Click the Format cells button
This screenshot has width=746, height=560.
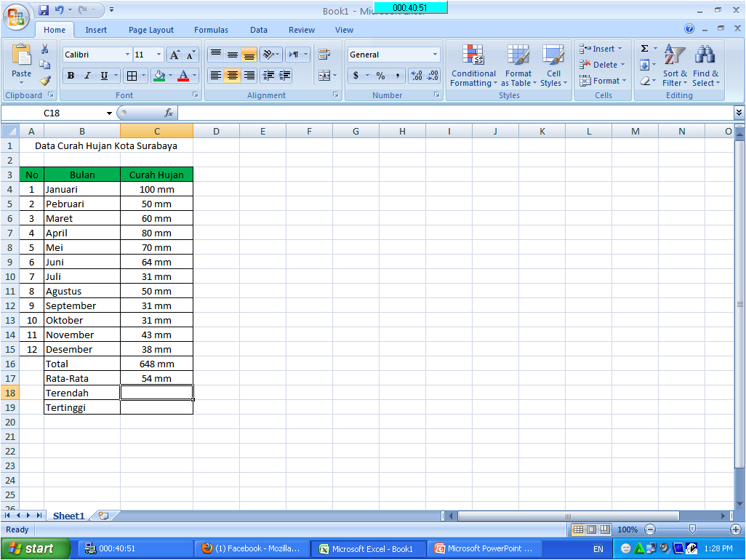point(603,81)
